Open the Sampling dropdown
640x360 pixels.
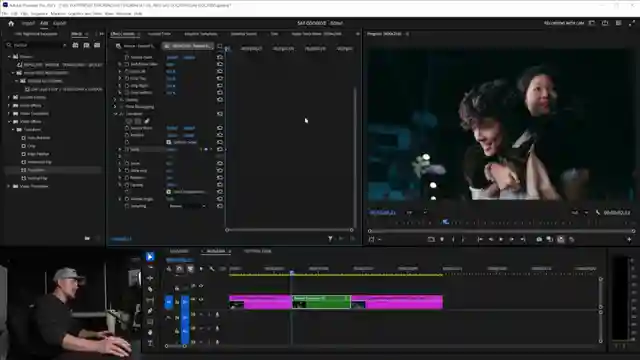(187, 206)
